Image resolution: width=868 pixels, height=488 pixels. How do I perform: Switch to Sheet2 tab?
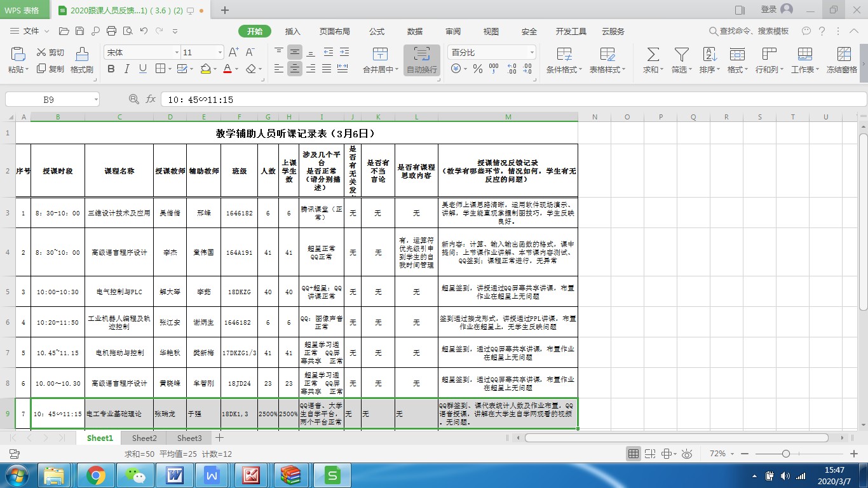(x=144, y=438)
